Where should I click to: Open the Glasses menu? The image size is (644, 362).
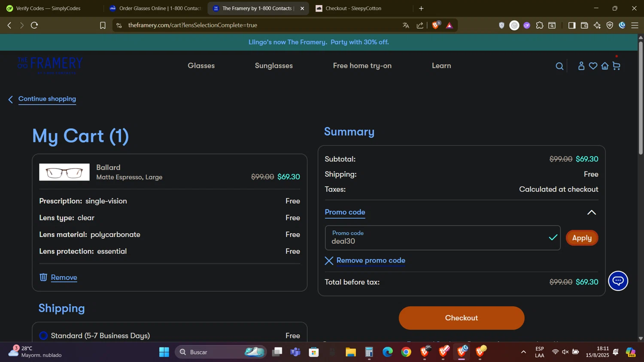coord(201,66)
